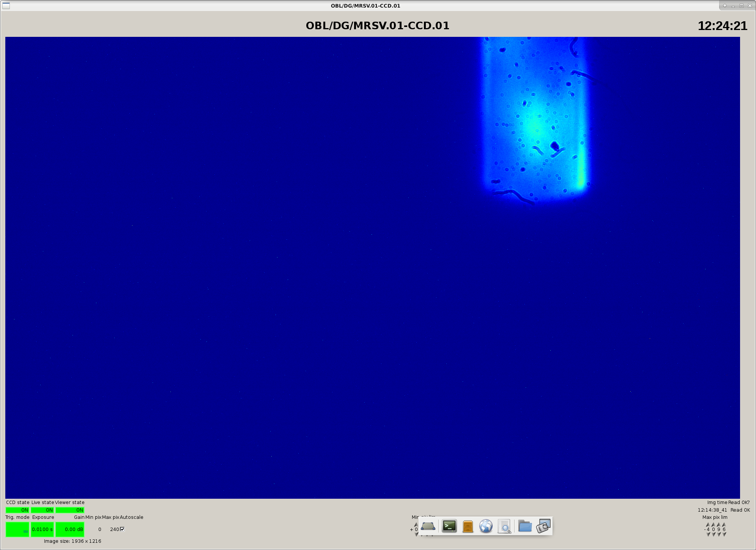Open the Trig. mode selector field
756x550 pixels.
click(x=17, y=529)
